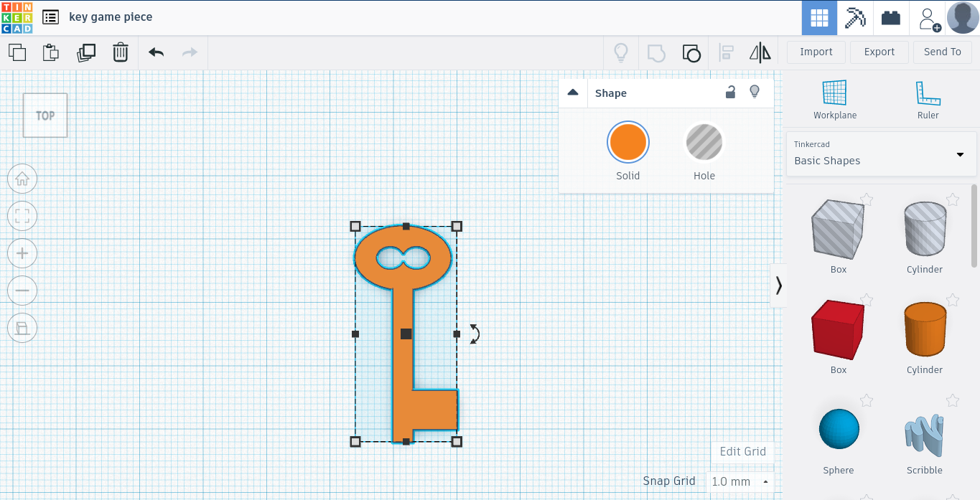
Task: Open the Tinkercad logo home link
Action: click(17, 17)
